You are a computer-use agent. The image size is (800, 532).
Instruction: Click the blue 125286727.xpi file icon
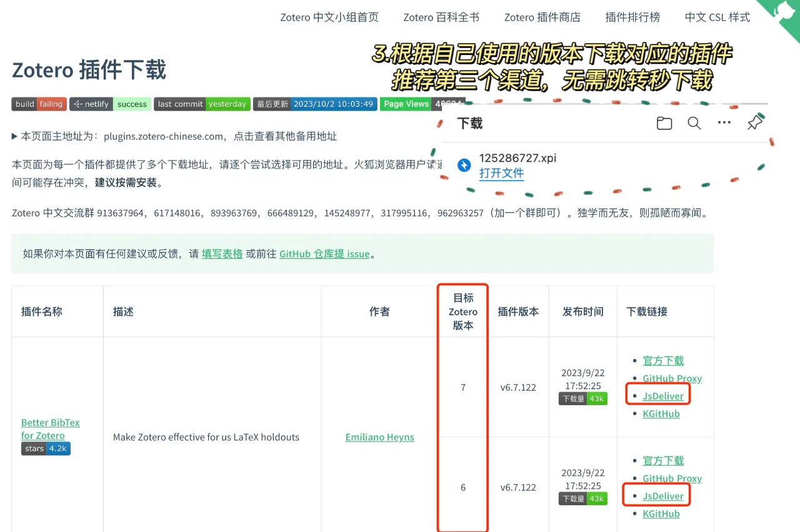pos(463,164)
